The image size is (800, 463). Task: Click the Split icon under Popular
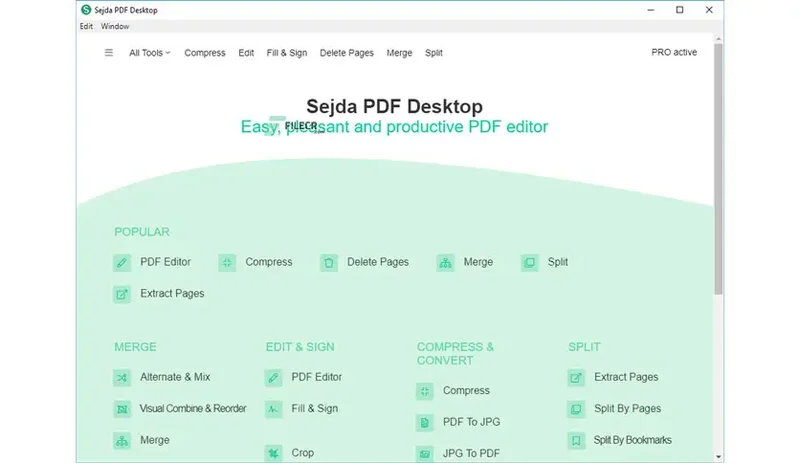coord(530,262)
